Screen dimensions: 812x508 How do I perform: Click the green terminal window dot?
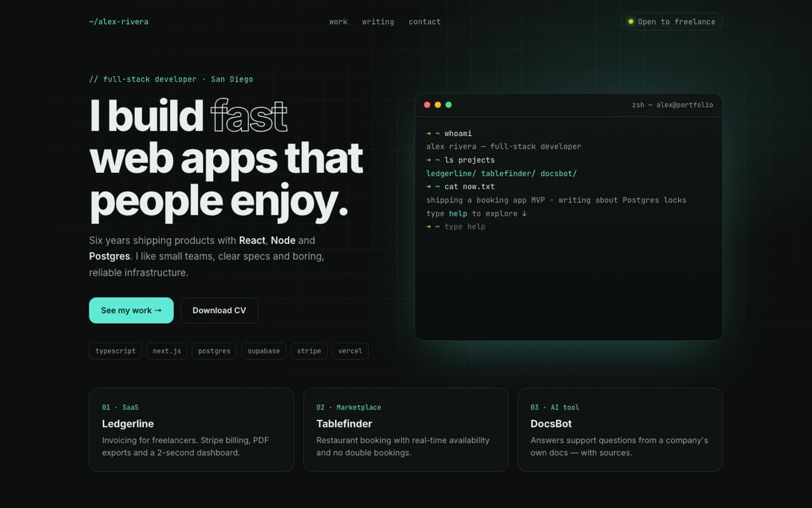pyautogui.click(x=449, y=105)
